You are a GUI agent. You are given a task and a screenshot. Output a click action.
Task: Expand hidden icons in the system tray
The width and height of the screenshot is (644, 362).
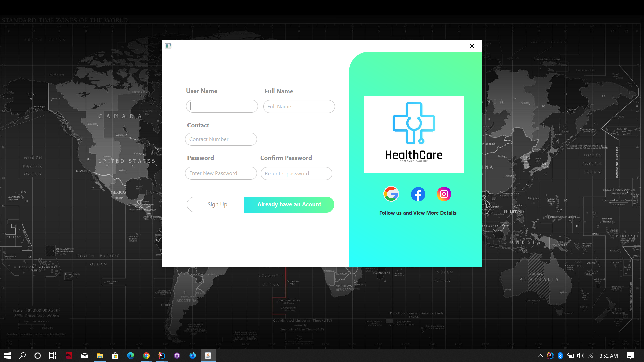[x=540, y=356]
